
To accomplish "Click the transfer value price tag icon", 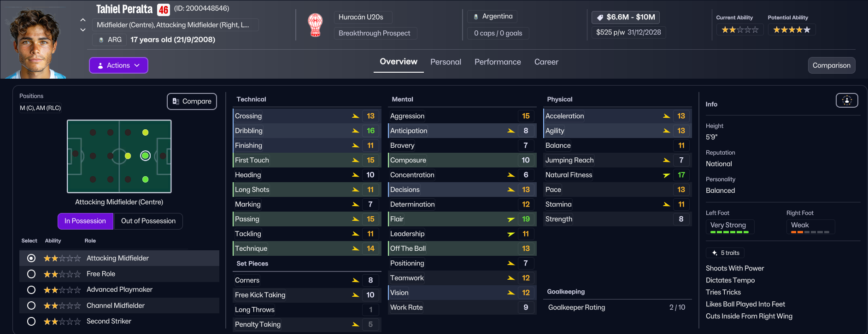I will click(x=600, y=17).
